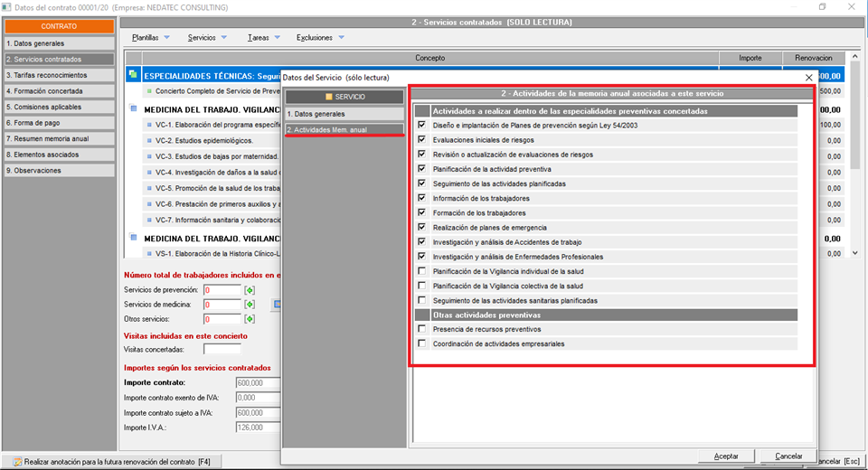Expand the Servicios dropdown menu

[x=208, y=38]
